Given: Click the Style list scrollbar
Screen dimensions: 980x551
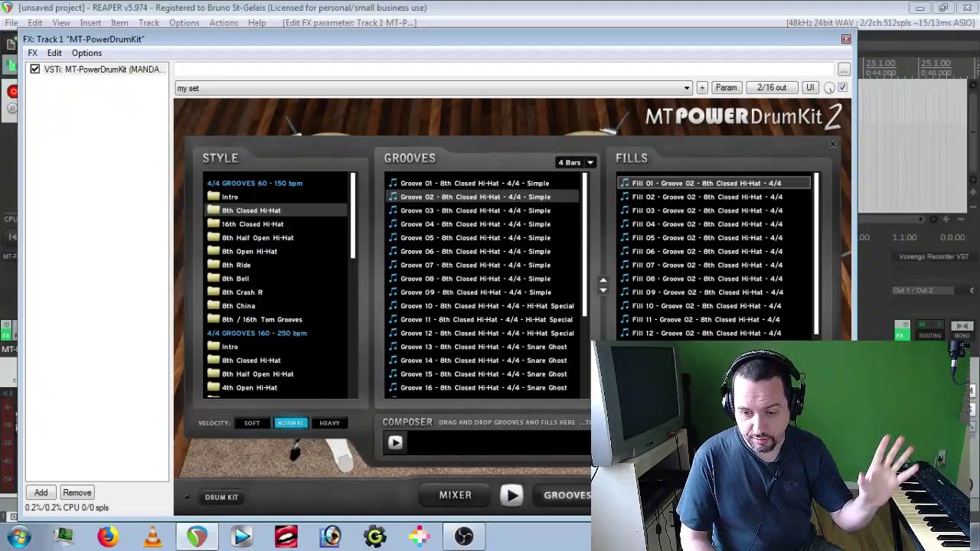Looking at the screenshot, I should pyautogui.click(x=353, y=216).
